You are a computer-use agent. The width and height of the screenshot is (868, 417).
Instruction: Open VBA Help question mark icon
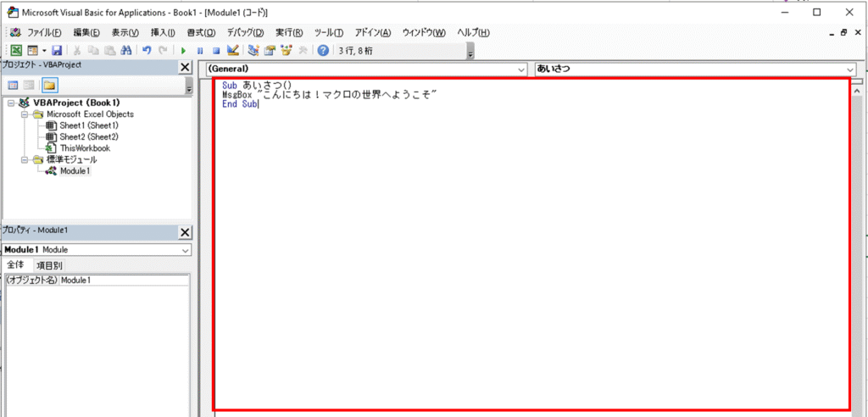[x=323, y=50]
